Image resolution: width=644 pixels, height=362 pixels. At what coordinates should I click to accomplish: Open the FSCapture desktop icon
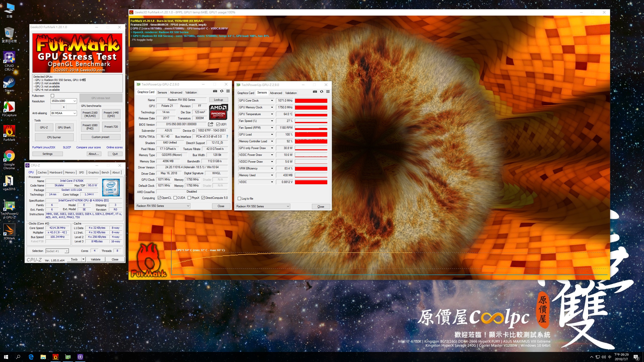[9, 109]
